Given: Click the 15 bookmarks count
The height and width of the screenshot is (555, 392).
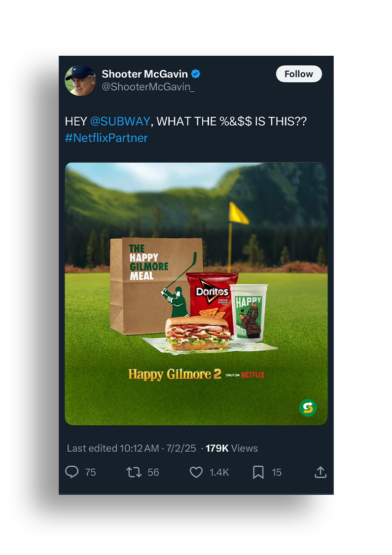Looking at the screenshot, I should click(277, 472).
